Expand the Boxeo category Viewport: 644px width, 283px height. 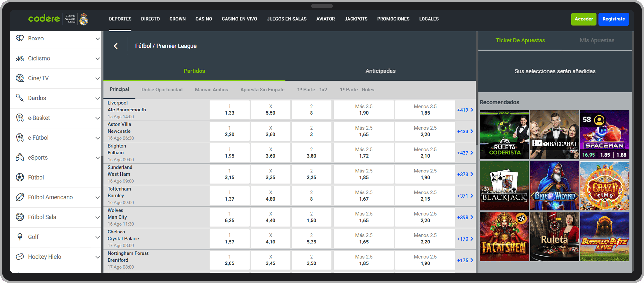coord(98,39)
